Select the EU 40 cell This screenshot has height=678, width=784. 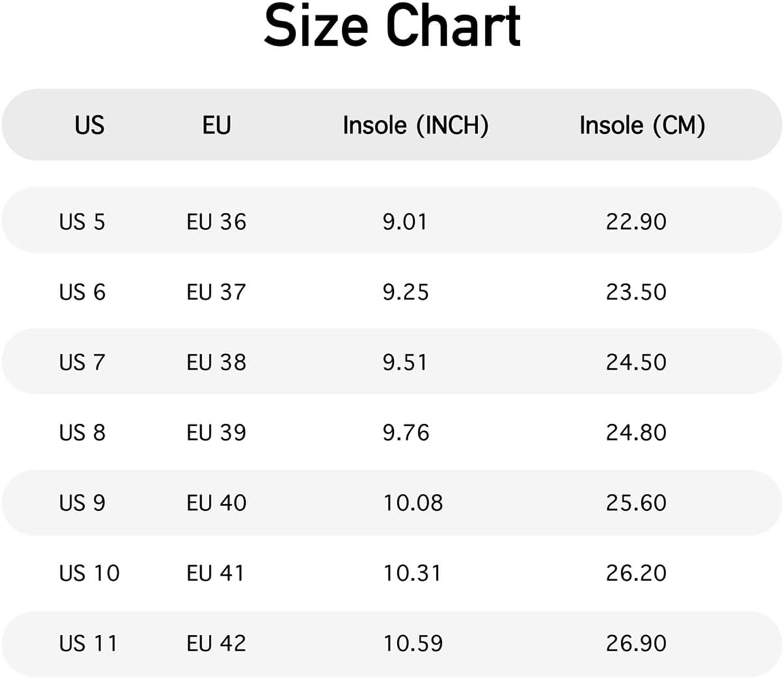coord(216,503)
